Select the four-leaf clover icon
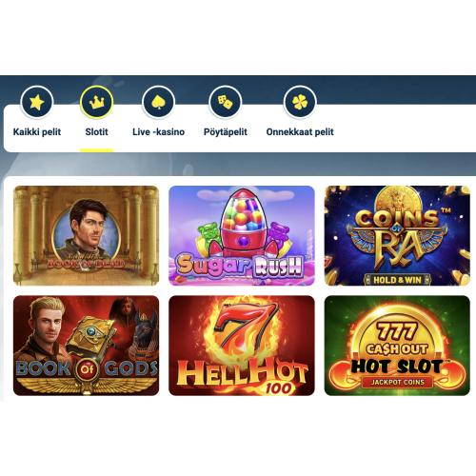Screen dimensions: 476x476 (300, 102)
